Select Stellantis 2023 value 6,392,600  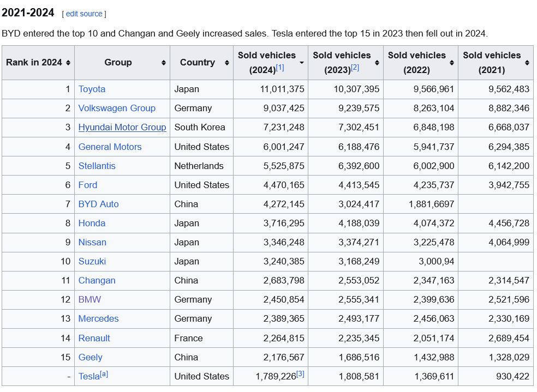click(359, 166)
